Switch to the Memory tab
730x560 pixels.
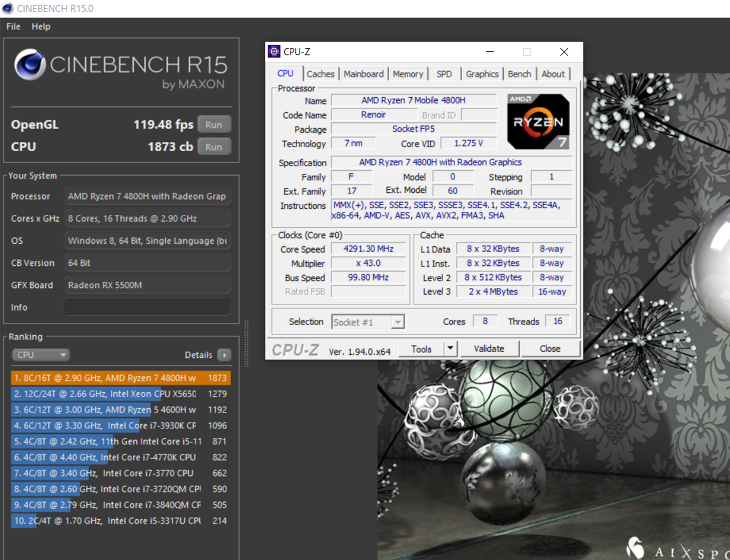408,74
